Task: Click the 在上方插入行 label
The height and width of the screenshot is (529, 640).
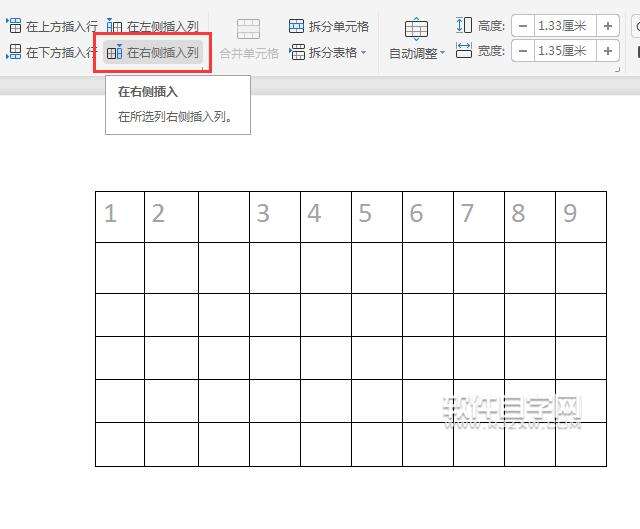Action: [x=62, y=27]
